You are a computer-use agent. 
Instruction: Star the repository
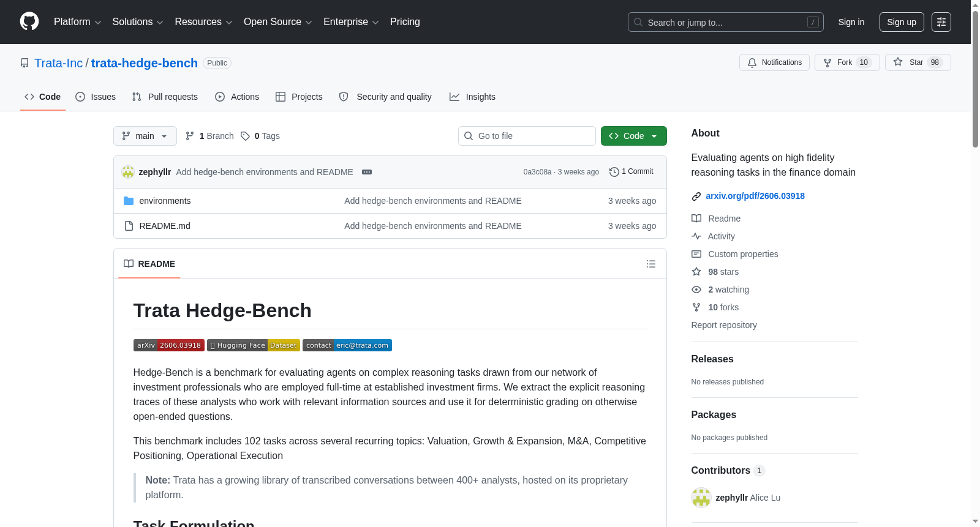[918, 62]
